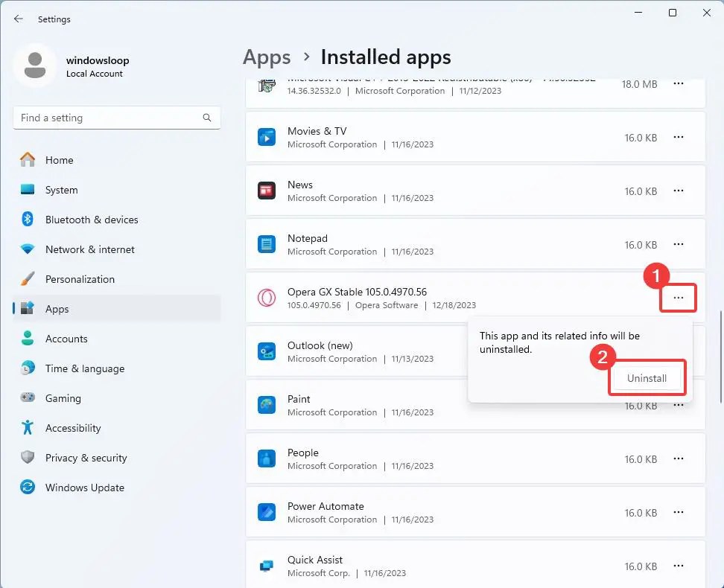Screen dimensions: 724x588
Task: Open more options for News
Action: [679, 191]
